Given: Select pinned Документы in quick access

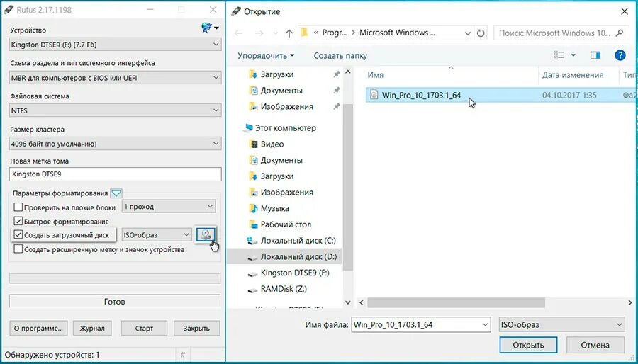Looking at the screenshot, I should 281,90.
